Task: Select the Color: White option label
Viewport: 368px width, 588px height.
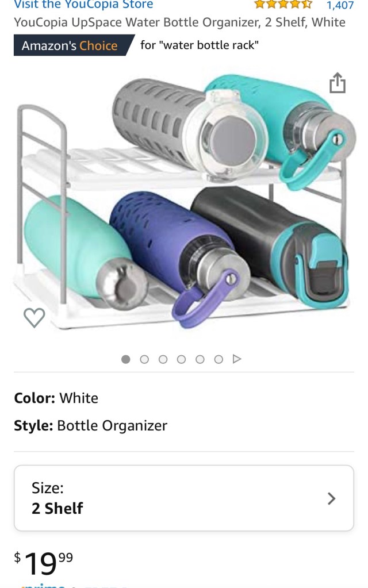Action: [x=56, y=398]
